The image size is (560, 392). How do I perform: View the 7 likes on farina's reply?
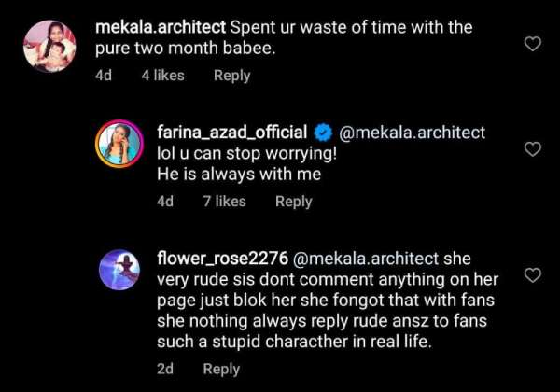point(224,201)
